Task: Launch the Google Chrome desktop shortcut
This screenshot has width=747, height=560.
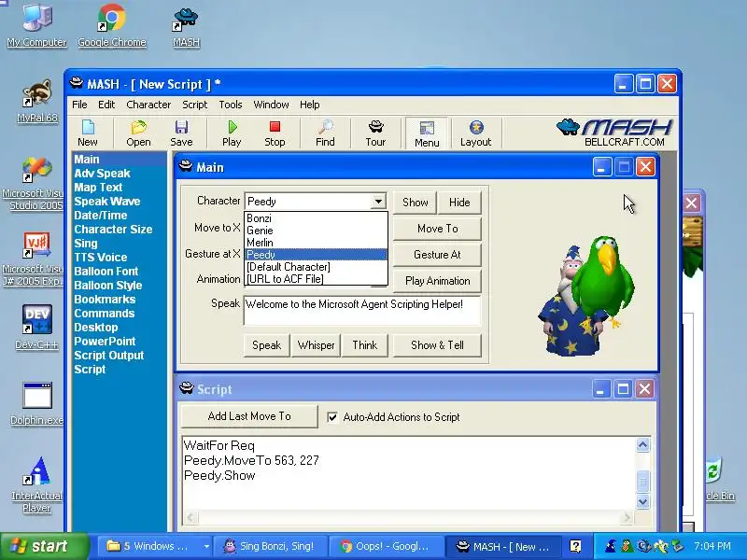Action: 112,26
